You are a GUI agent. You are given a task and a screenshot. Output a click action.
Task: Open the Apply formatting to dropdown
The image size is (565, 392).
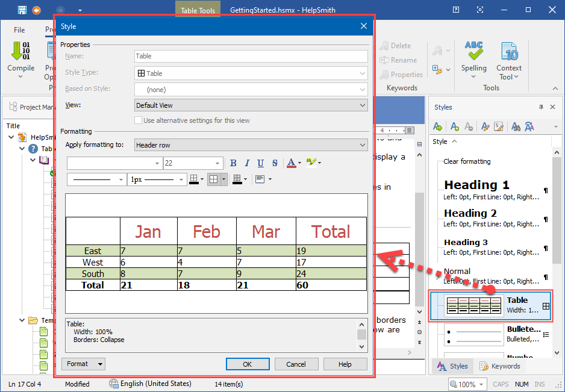251,145
